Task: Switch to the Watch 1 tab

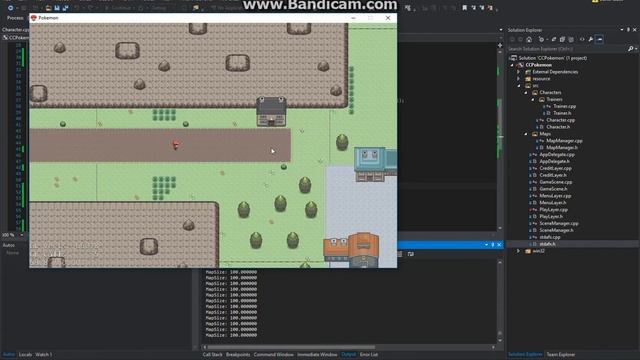Action: pyautogui.click(x=44, y=355)
